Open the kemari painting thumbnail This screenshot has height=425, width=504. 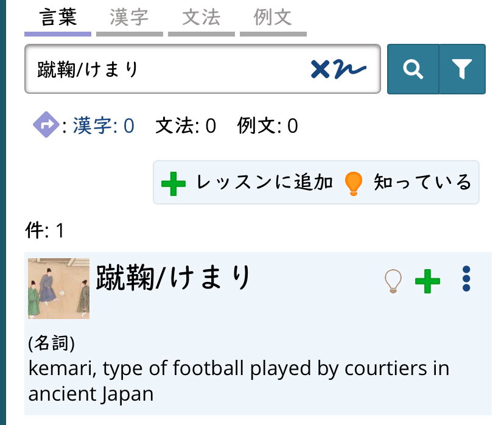point(58,288)
